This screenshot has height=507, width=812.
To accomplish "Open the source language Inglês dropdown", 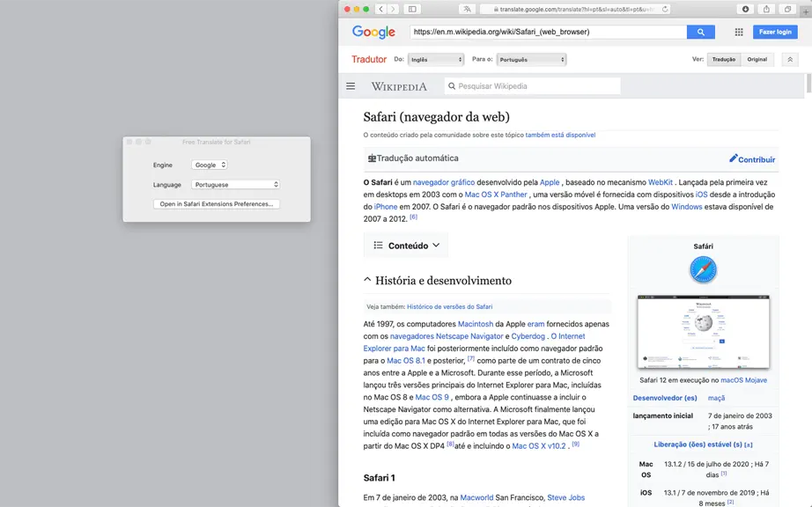I will (436, 60).
